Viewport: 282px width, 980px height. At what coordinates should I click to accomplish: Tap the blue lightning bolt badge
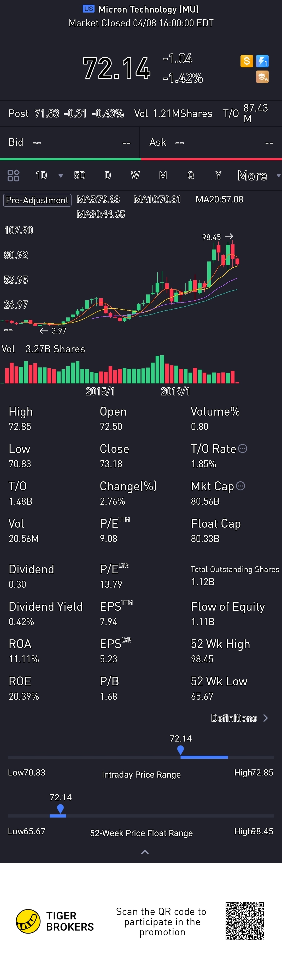pos(262,61)
